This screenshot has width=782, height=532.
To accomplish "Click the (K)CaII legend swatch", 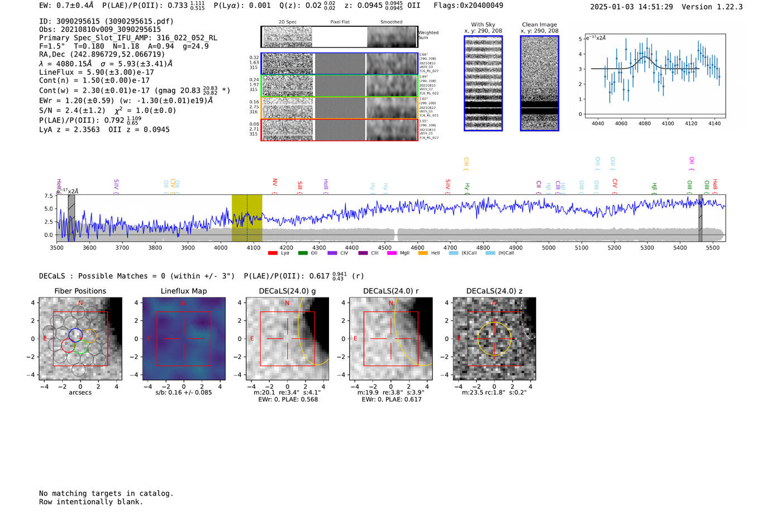I will pos(454,253).
